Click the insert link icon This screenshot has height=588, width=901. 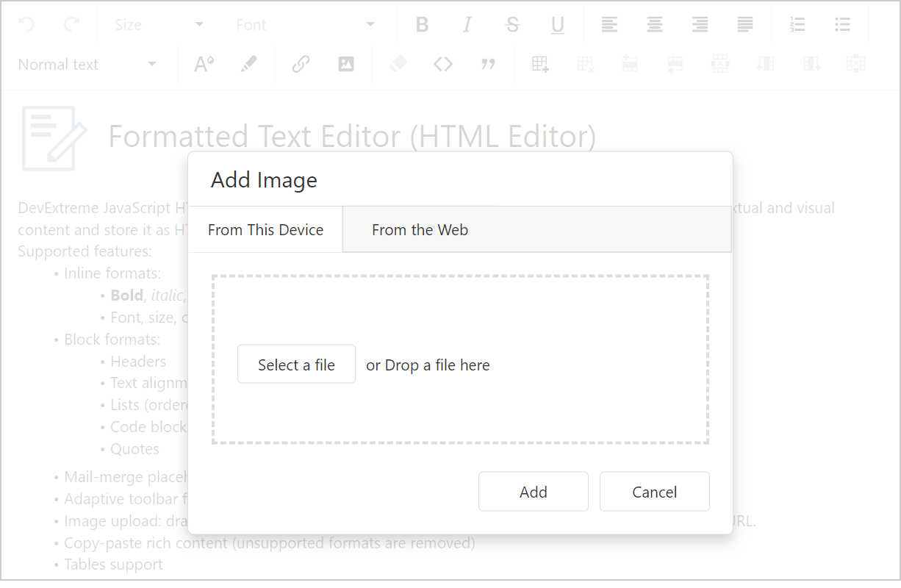pyautogui.click(x=301, y=65)
